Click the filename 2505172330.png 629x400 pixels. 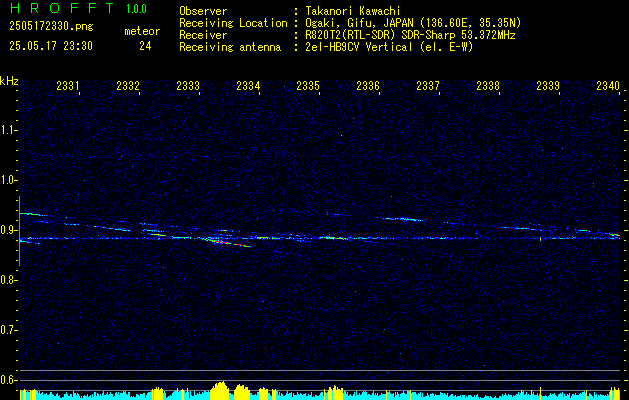51,26
